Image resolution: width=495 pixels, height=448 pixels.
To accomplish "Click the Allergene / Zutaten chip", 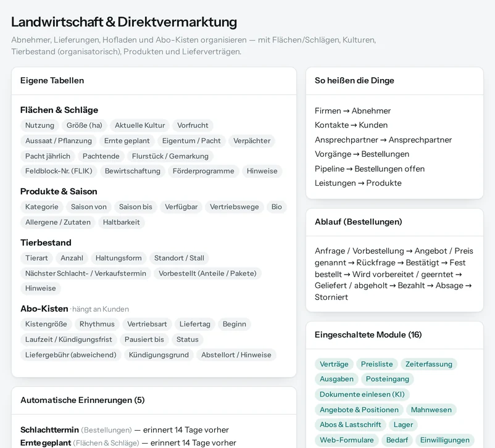I will click(58, 222).
